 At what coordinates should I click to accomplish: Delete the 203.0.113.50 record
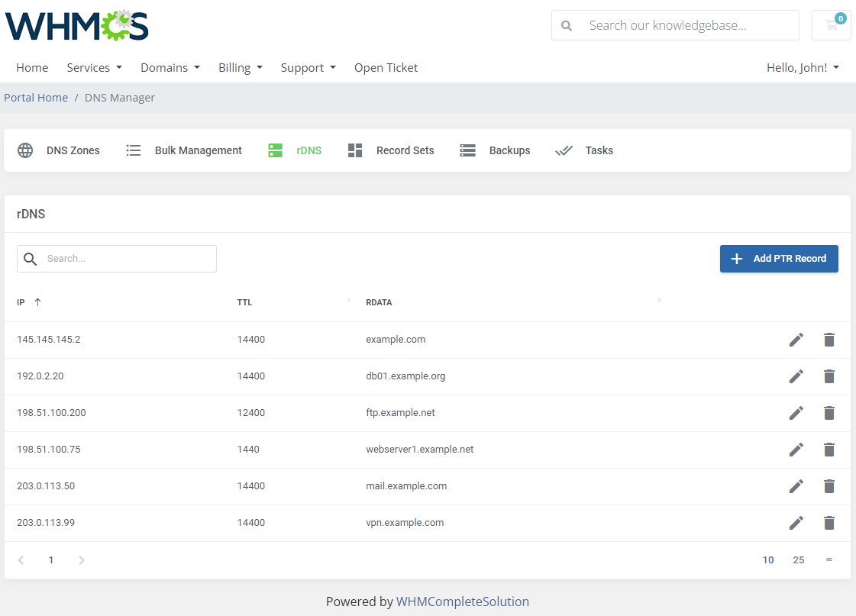[829, 485]
